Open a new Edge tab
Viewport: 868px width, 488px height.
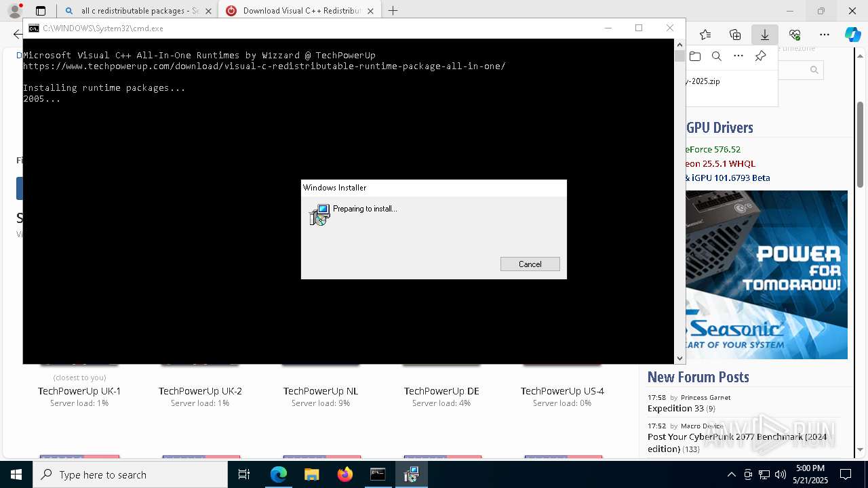pos(393,11)
